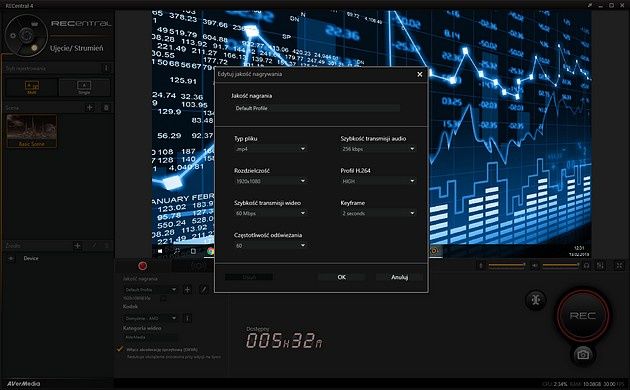The height and width of the screenshot is (390, 630).
Task: Click the crown icon in wheel
Action: pyautogui.click(x=35, y=24)
